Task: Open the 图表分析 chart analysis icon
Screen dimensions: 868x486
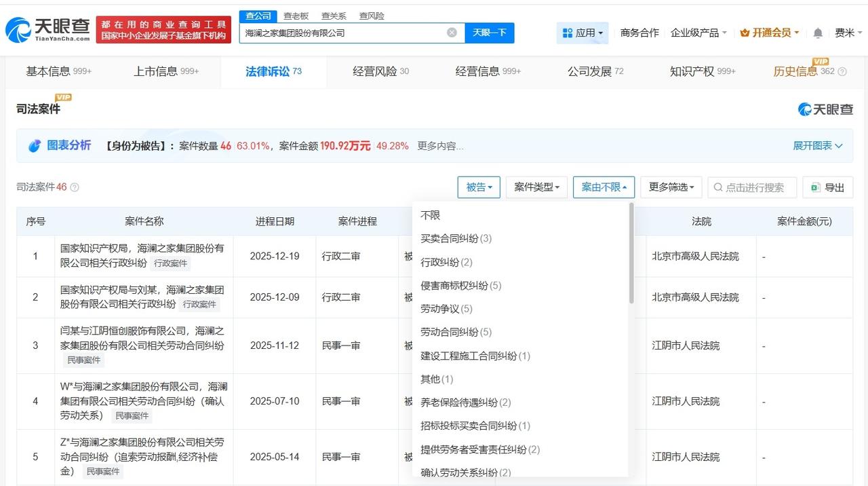Action: click(35, 145)
